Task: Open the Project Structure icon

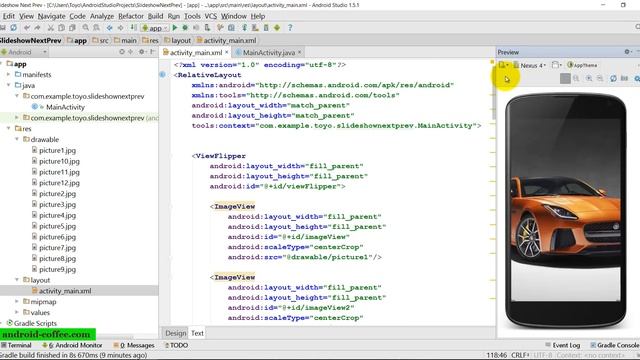Action: coord(231,28)
